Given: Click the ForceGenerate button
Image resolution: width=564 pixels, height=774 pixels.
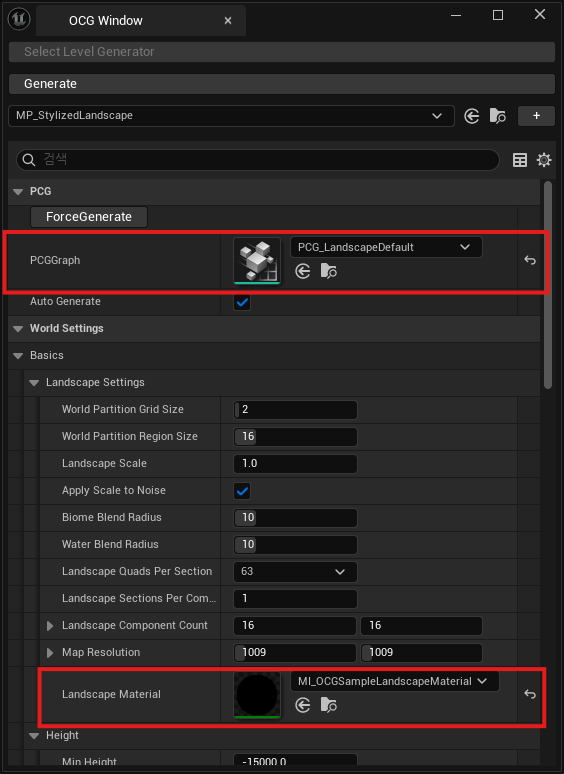Looking at the screenshot, I should (x=89, y=217).
